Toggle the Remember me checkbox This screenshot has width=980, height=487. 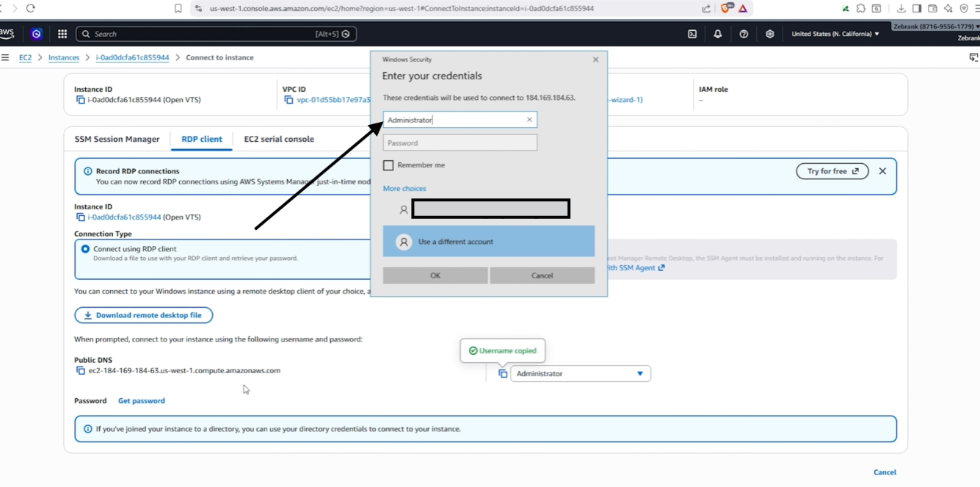pos(388,165)
